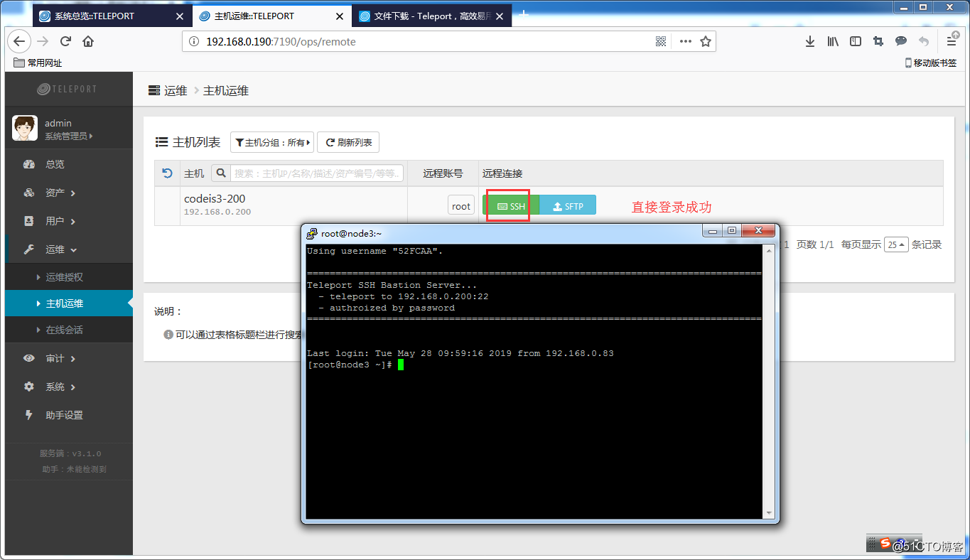Open the 移动版书签 bookmarks folder
Viewport: 970px width, 560px height.
pyautogui.click(x=930, y=63)
